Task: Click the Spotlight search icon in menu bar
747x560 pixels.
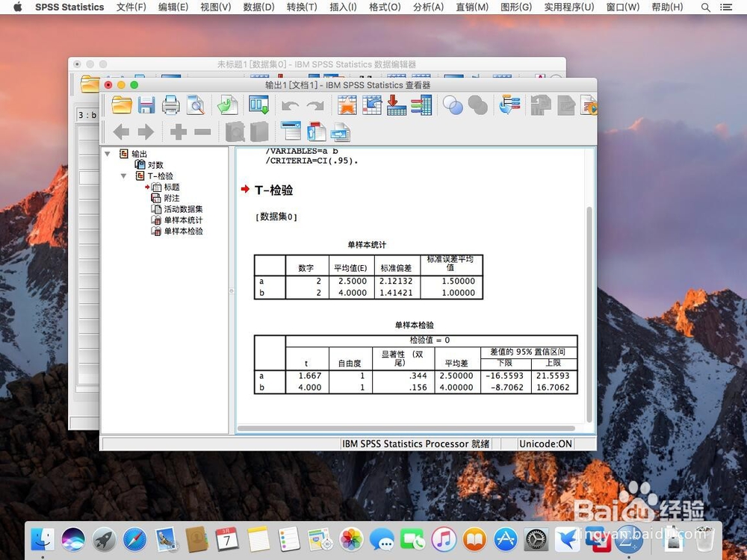Action: point(706,7)
